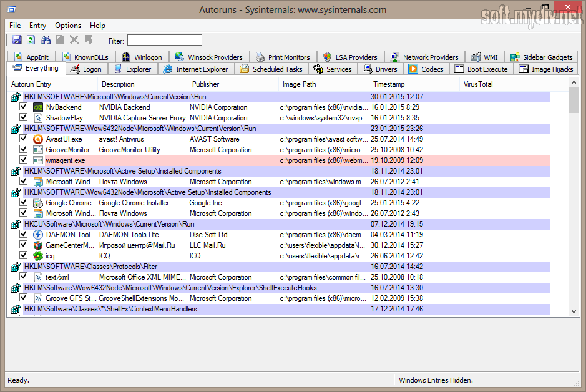Select 'HKLM\SOFTWARE\Classes\Protocols\Filter' row

pyautogui.click(x=286, y=267)
